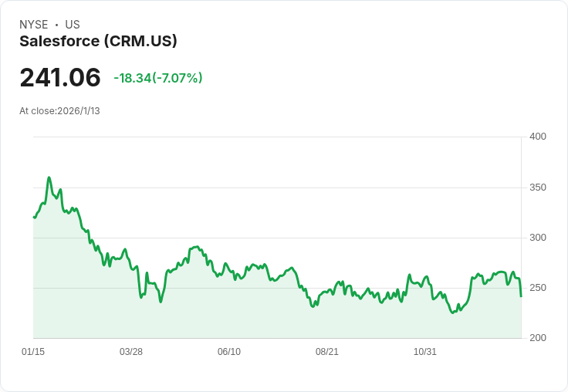Click the Salesforce (CRM.US) title
Image resolution: width=568 pixels, height=392 pixels.
[98, 41]
